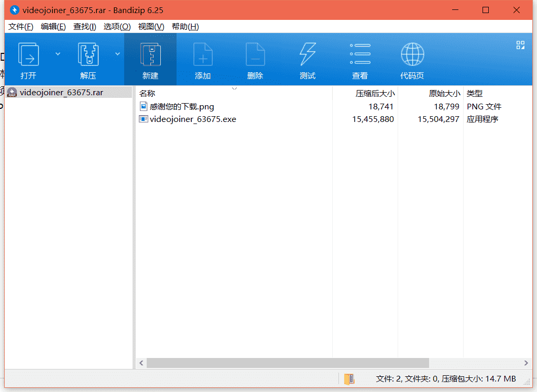Click the exe icon for videojoiner_63675.exe
The width and height of the screenshot is (537, 392).
point(143,119)
